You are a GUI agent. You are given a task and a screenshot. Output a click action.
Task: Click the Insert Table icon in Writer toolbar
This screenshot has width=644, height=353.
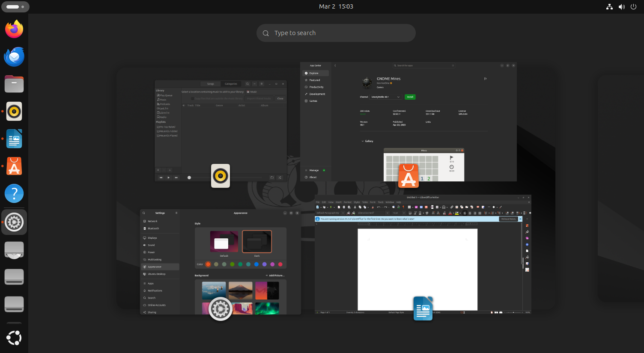tap(409, 208)
